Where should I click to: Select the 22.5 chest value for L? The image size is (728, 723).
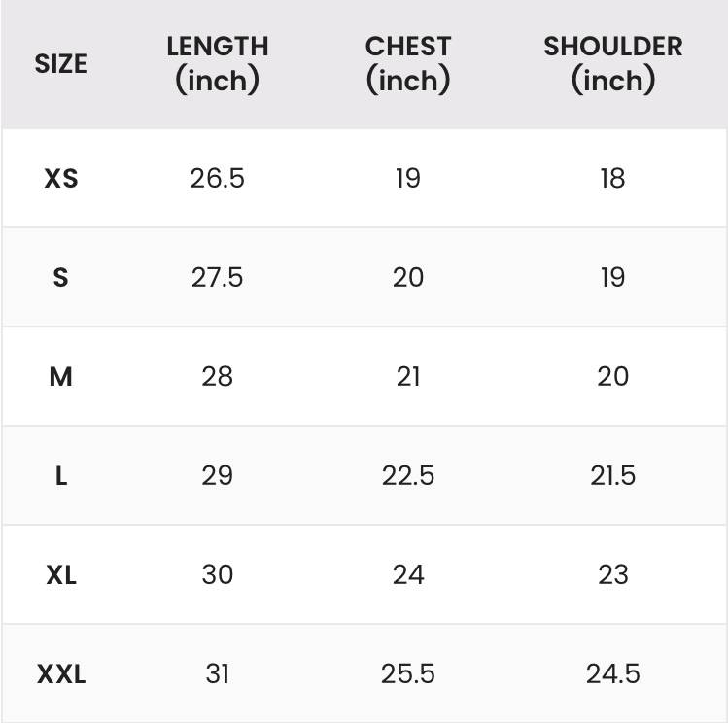tap(408, 475)
